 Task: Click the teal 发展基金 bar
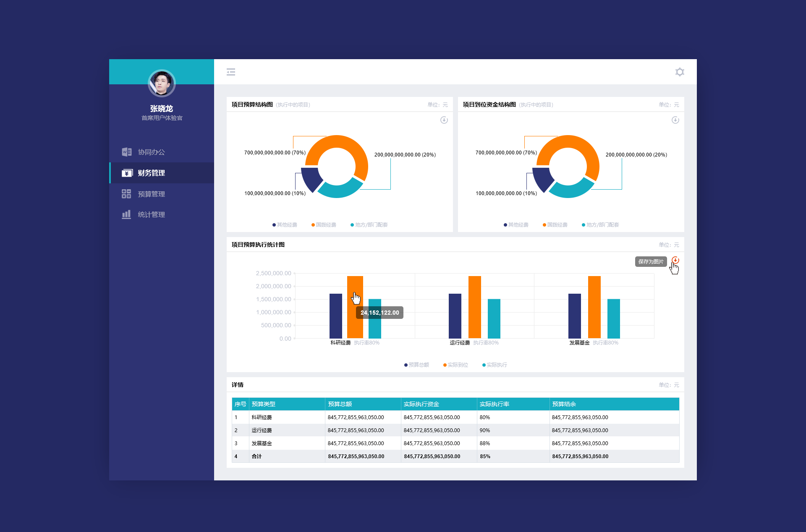[x=613, y=318]
